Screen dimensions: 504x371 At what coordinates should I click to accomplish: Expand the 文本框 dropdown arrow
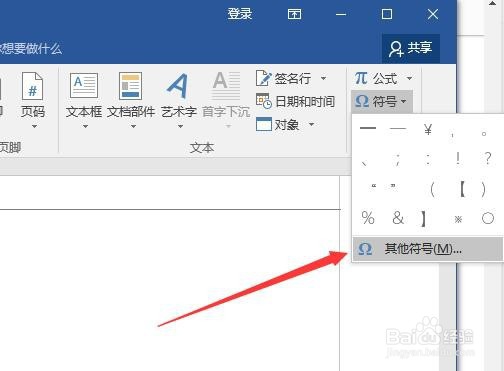point(85,126)
